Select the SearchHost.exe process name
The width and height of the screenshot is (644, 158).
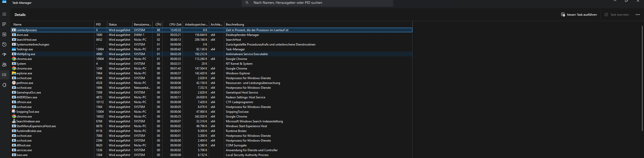tap(26, 40)
